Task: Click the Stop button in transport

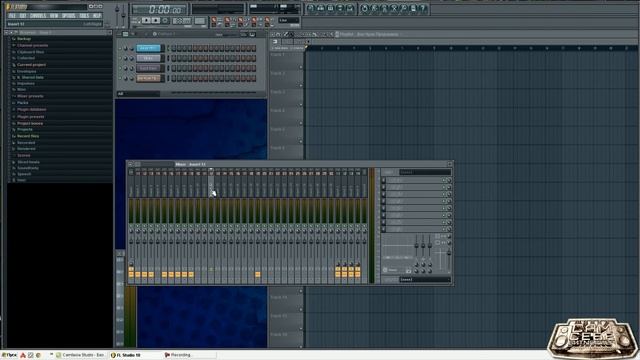Action: (x=156, y=20)
